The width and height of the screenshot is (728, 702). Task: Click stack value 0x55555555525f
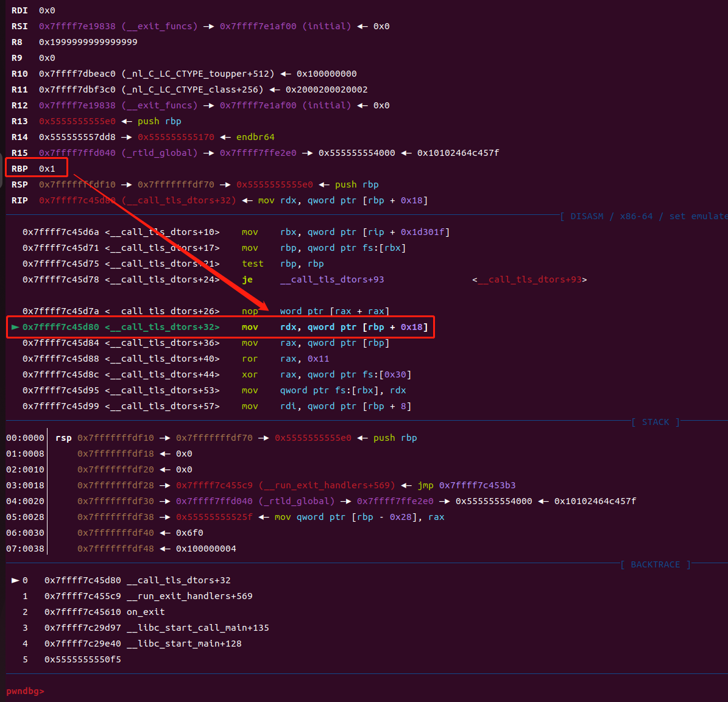click(x=214, y=517)
